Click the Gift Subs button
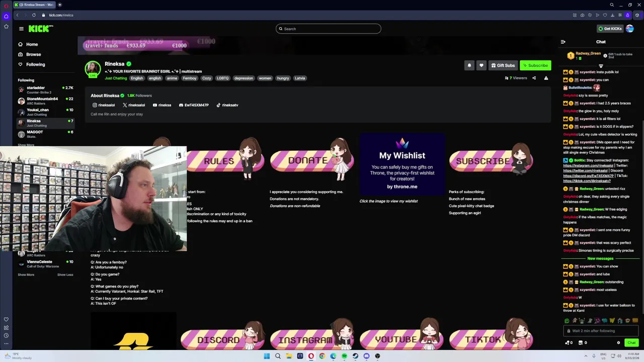 [x=503, y=65]
